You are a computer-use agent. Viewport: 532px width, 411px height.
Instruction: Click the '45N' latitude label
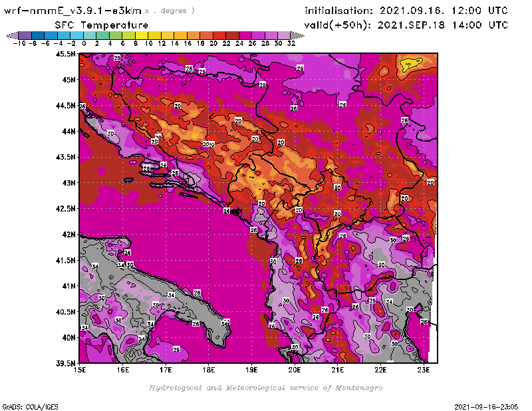point(69,80)
